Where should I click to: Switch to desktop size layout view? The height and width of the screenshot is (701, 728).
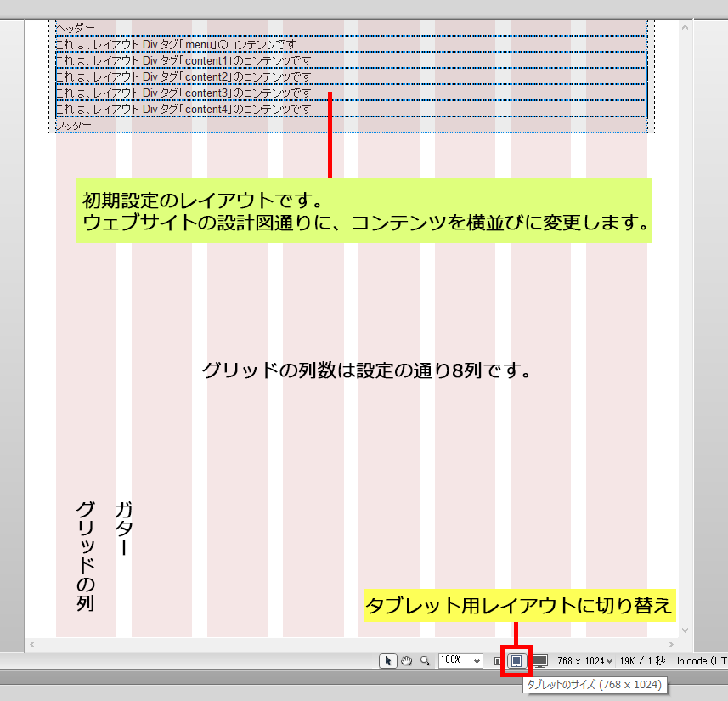[540, 661]
